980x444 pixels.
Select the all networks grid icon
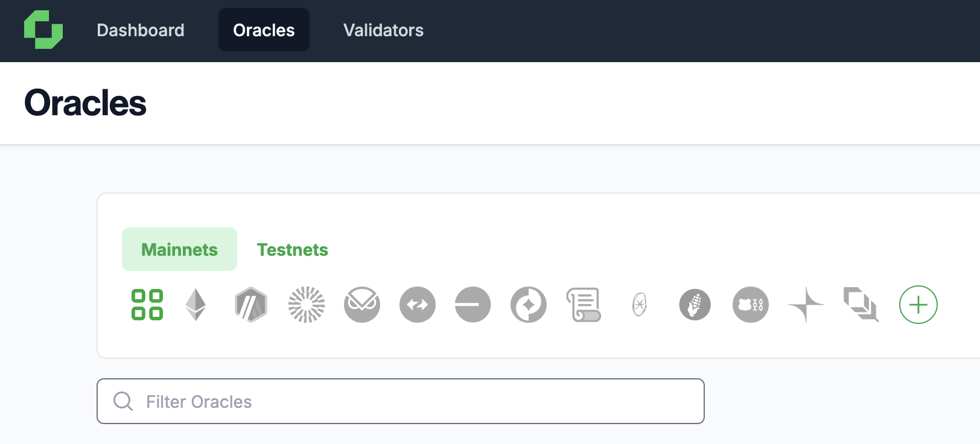(x=147, y=305)
